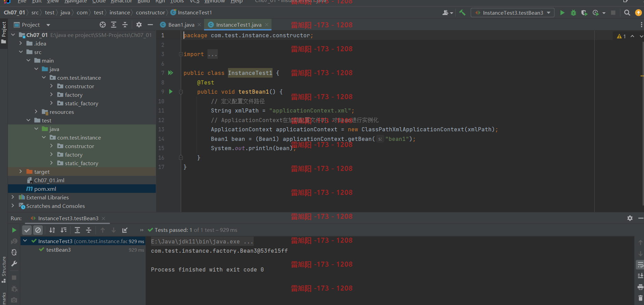The image size is (644, 305).
Task: Open editor tabs more-options menu
Action: click(641, 25)
